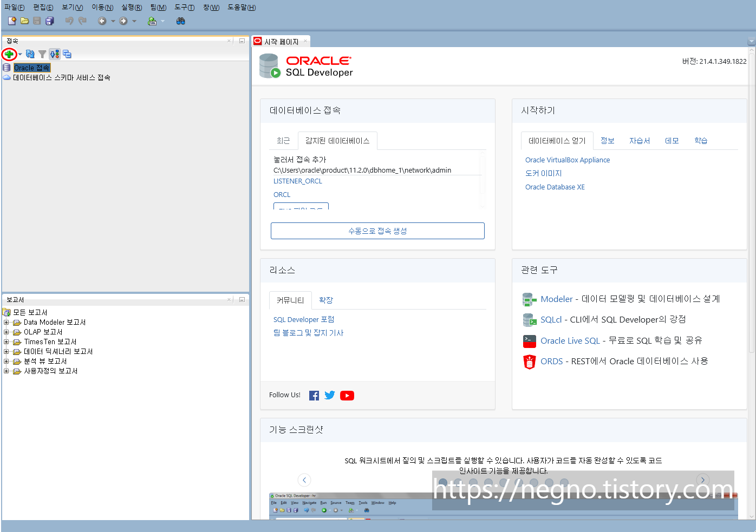
Task: Open the Oracle Live SQL link
Action: [570, 340]
